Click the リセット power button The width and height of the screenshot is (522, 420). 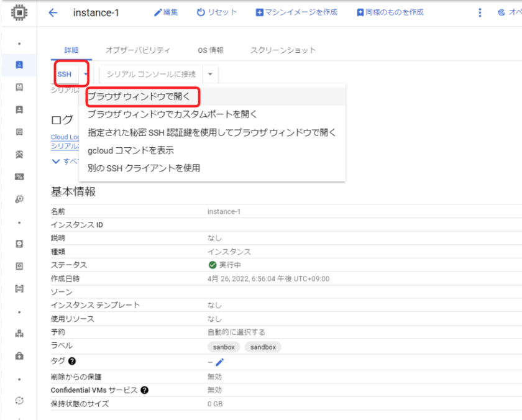tap(217, 12)
